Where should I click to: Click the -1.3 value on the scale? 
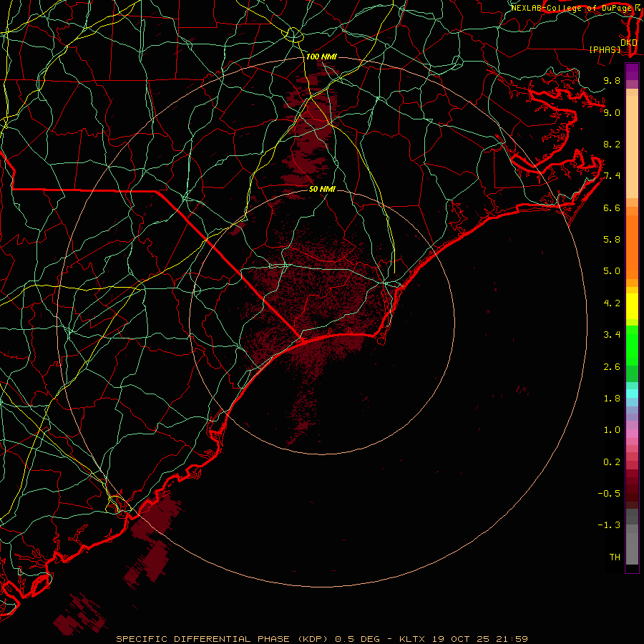pos(609,525)
